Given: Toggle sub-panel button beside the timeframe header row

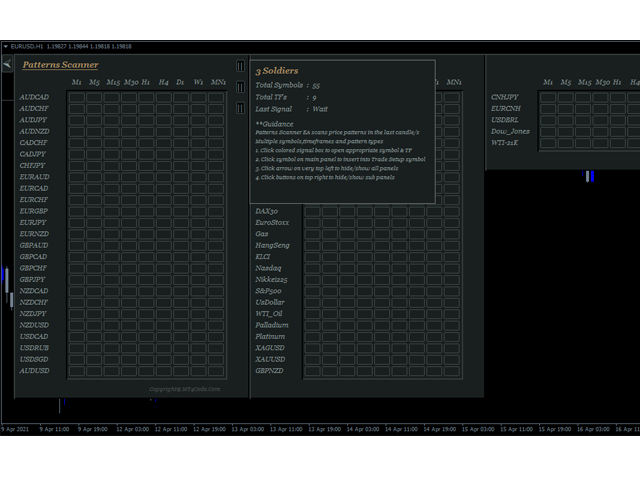Looking at the screenshot, I should 240,87.
